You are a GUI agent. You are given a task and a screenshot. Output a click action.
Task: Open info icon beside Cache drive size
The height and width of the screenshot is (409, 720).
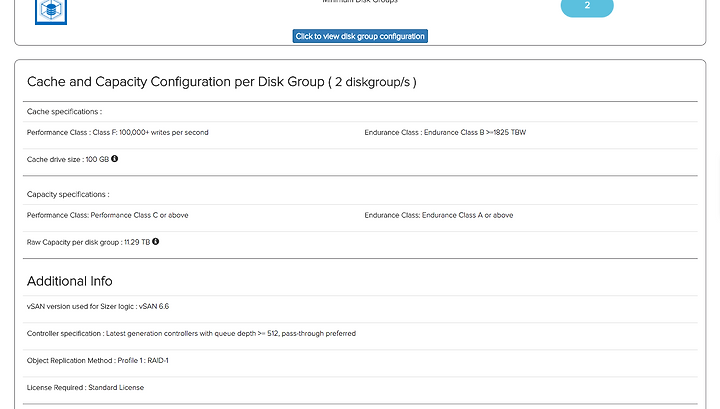[x=114, y=159]
